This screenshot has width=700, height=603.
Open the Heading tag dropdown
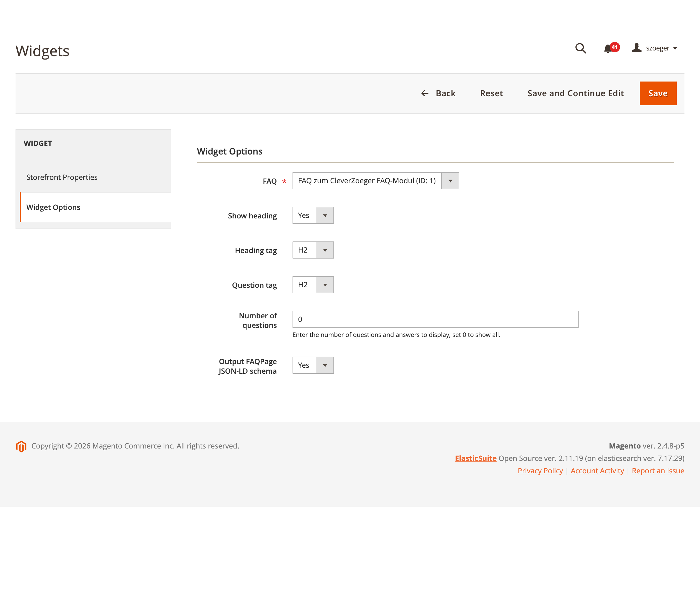pyautogui.click(x=313, y=250)
